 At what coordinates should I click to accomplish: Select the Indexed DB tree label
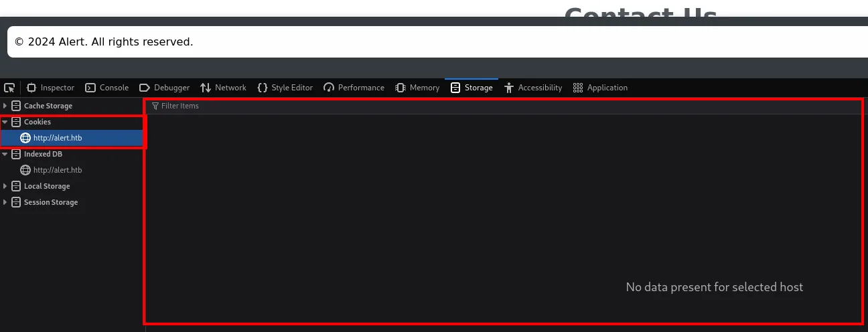pyautogui.click(x=42, y=154)
